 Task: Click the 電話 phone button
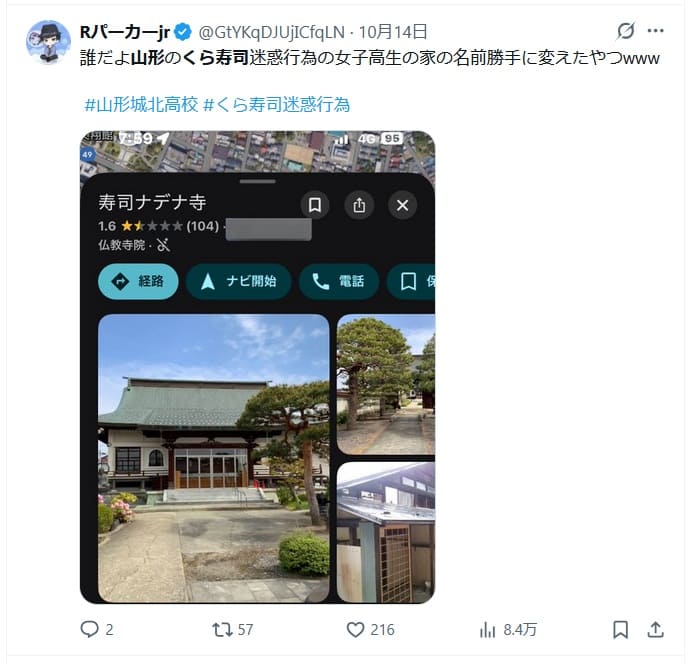(339, 282)
